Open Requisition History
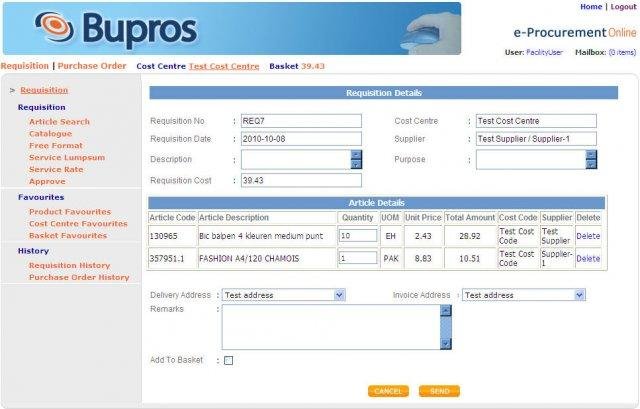Image resolution: width=640 pixels, height=409 pixels. 69,265
